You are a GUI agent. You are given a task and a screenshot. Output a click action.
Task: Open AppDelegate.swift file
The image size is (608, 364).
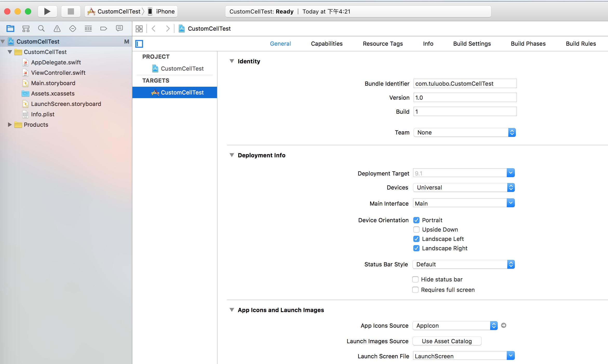(x=56, y=62)
